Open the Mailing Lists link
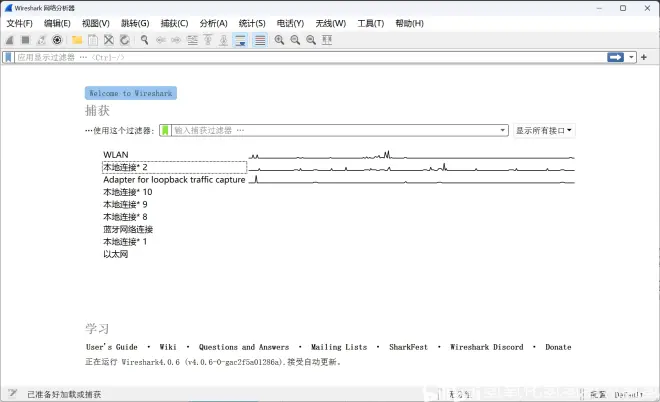This screenshot has height=402, width=660. [339, 347]
